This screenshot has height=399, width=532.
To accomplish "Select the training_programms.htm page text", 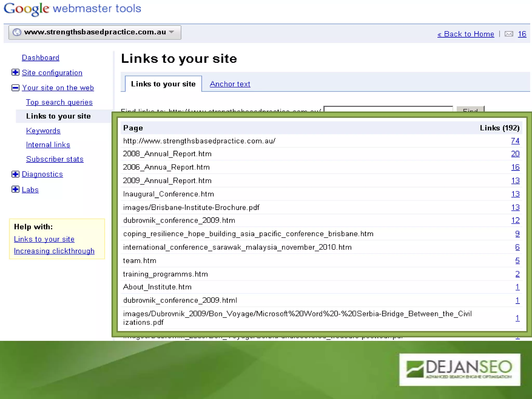I will pos(165,274).
